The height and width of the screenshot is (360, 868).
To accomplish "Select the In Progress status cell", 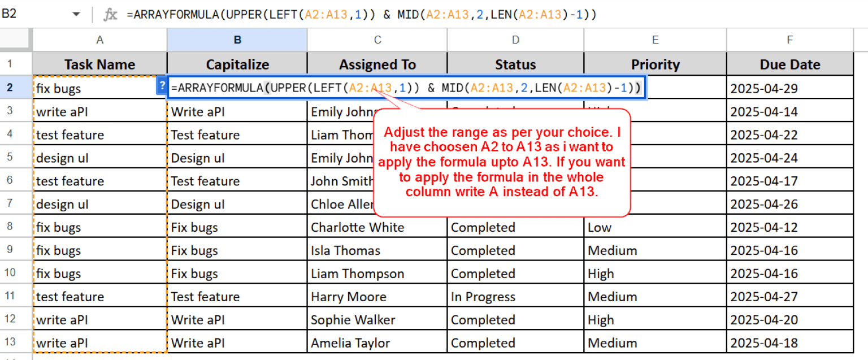I will (515, 297).
